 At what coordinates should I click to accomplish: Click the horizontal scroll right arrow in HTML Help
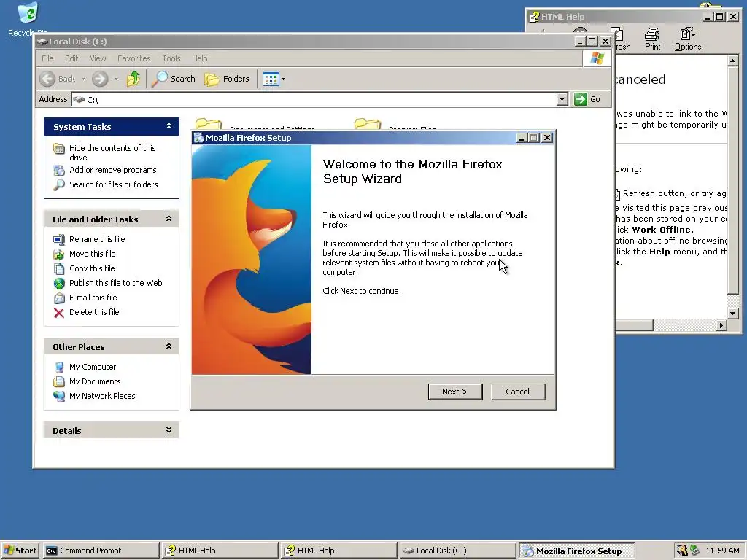721,325
